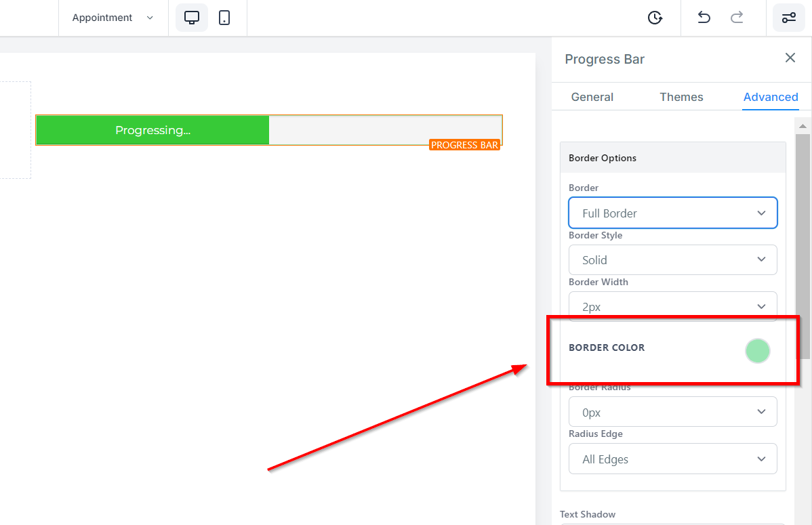Expand the Full Border dropdown
This screenshot has width=812, height=525.
click(x=672, y=213)
